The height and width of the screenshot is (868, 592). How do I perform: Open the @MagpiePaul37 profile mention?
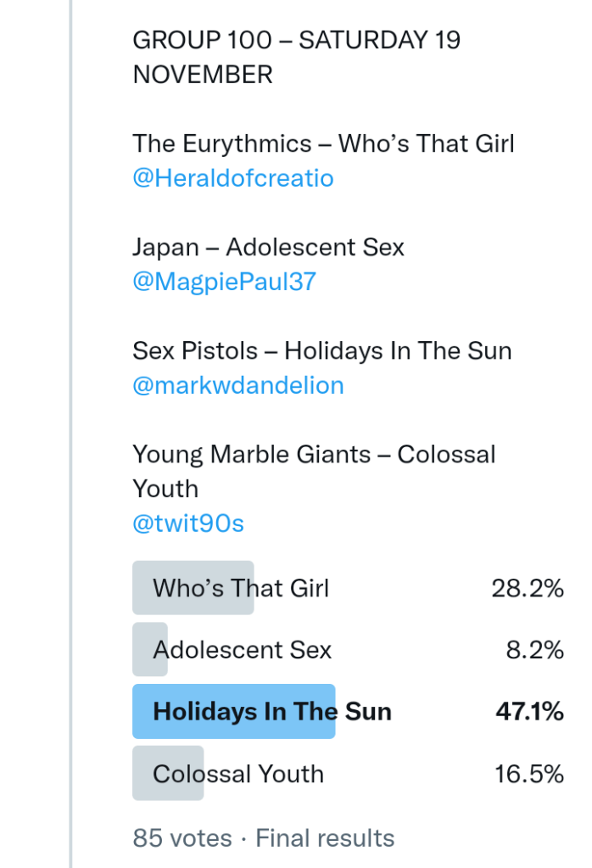pos(225,282)
